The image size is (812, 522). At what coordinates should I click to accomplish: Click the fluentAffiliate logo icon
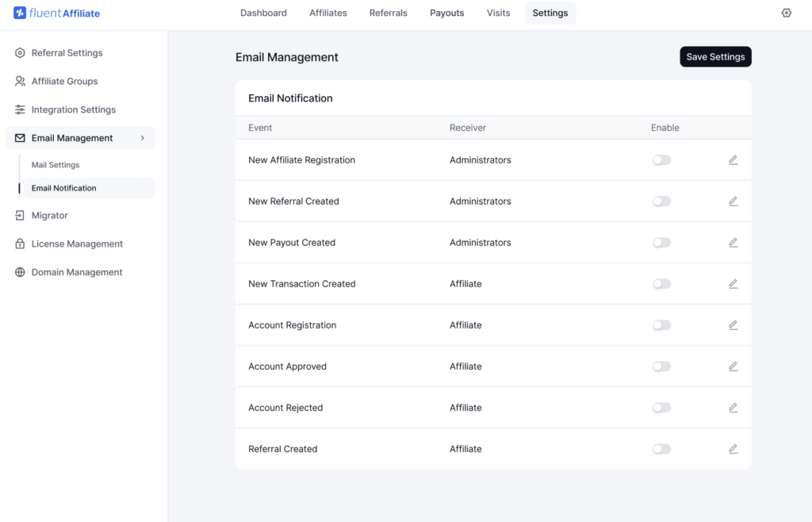(20, 13)
